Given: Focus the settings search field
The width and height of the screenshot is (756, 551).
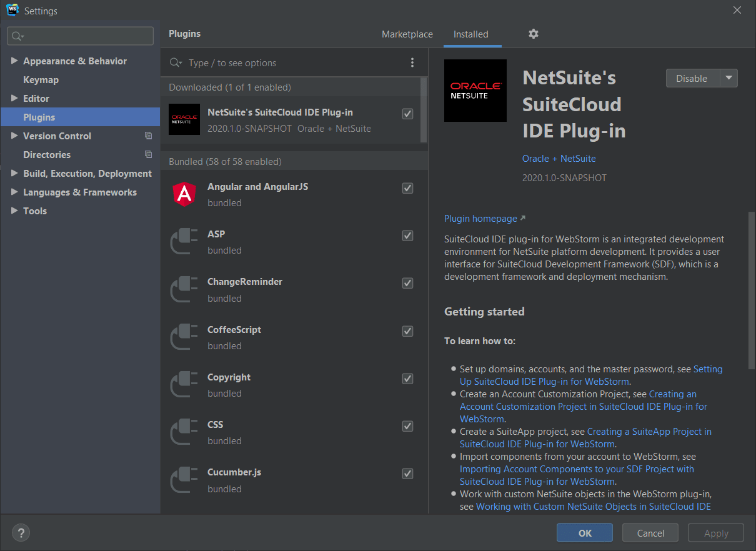Looking at the screenshot, I should [80, 36].
